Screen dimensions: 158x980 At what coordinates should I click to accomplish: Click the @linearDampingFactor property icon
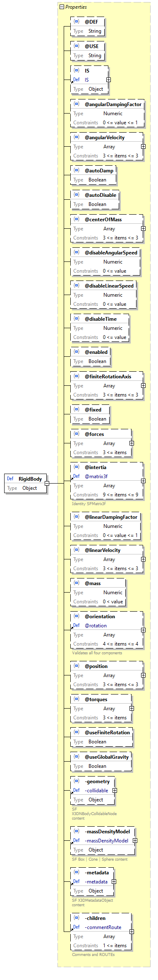[x=77, y=517]
